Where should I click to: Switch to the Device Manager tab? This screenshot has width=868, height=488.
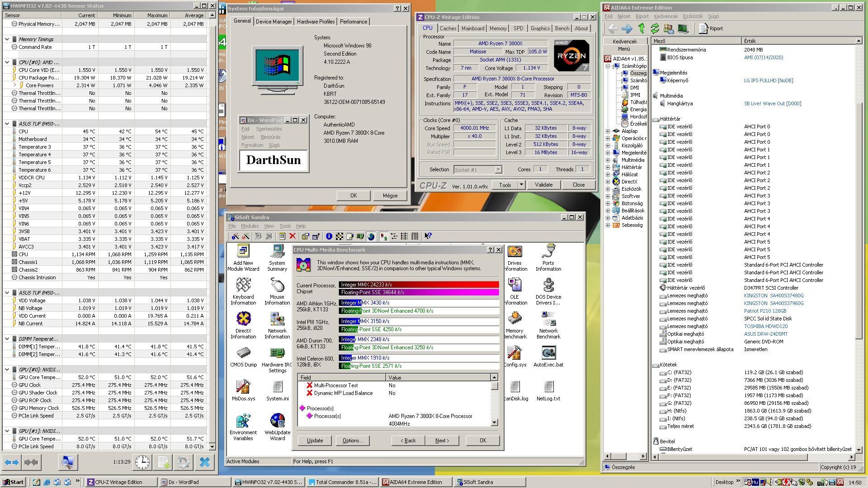point(274,22)
